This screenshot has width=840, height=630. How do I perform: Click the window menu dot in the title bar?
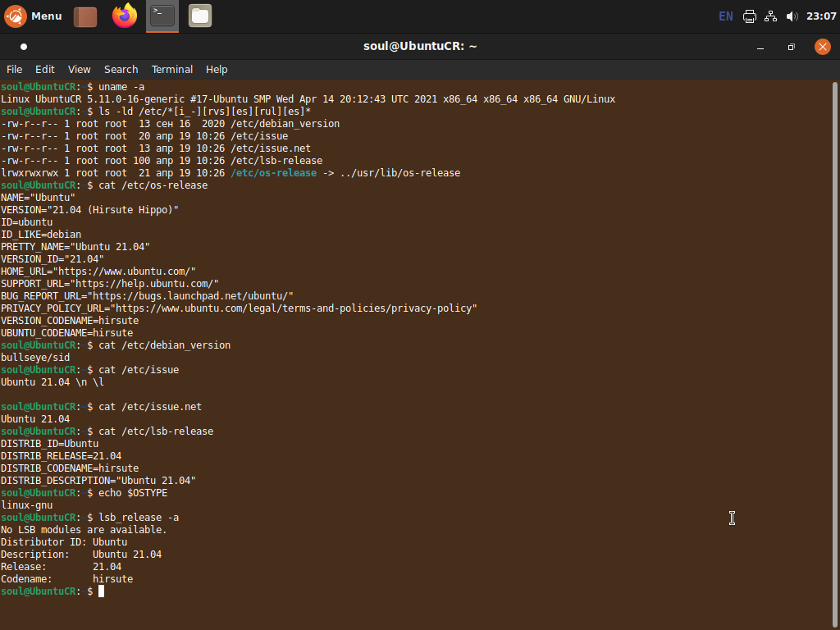[24, 47]
